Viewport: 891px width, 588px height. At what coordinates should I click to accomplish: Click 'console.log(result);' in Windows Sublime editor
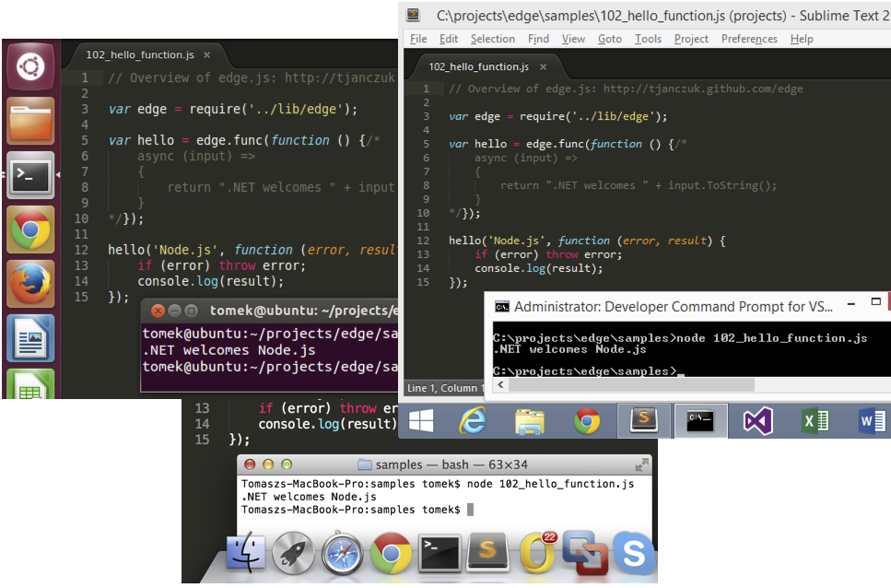pos(539,268)
